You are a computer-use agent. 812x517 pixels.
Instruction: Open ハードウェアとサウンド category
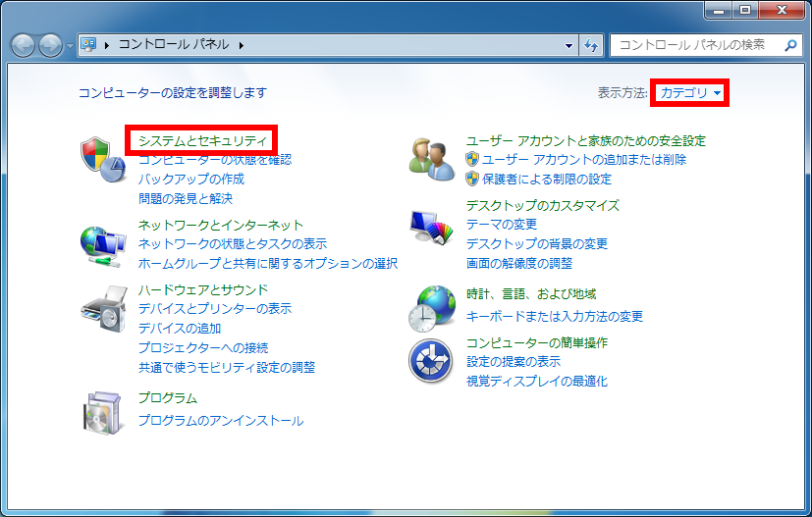[203, 289]
